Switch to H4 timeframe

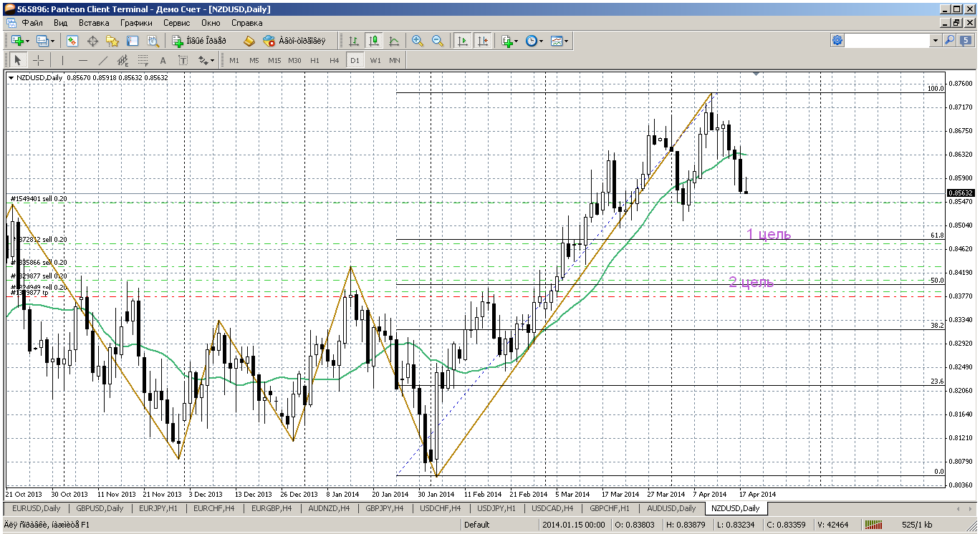[335, 61]
